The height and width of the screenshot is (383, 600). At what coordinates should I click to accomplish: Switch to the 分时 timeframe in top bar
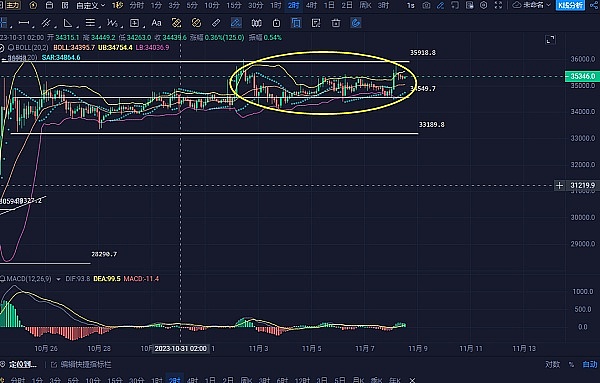137,5
